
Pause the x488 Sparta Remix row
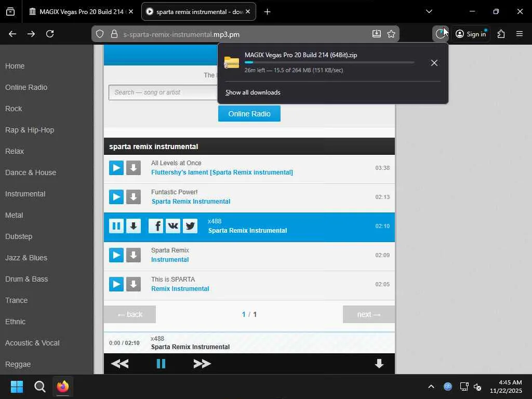(116, 226)
